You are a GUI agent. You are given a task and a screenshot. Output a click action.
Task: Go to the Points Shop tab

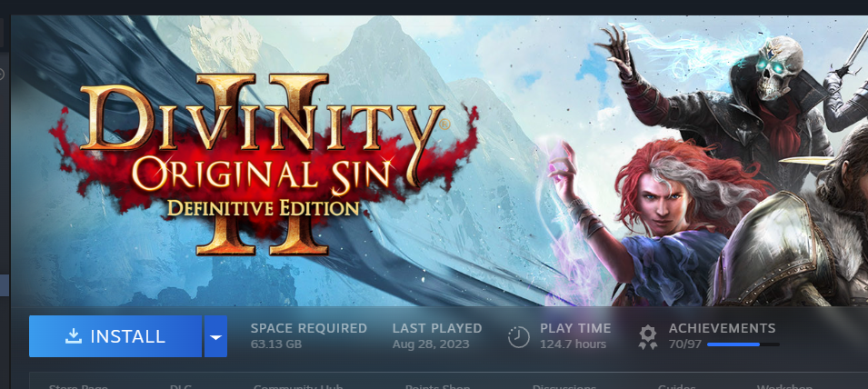pos(437,387)
